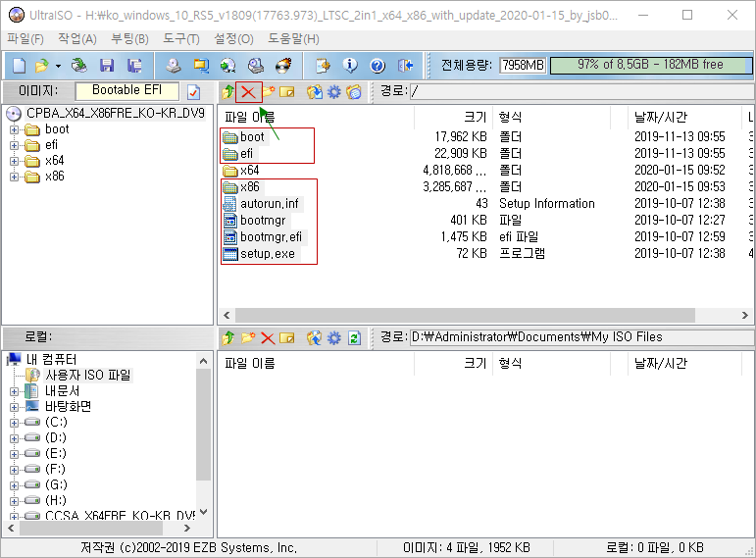
Task: Open help with the question mark icon
Action: click(x=378, y=65)
